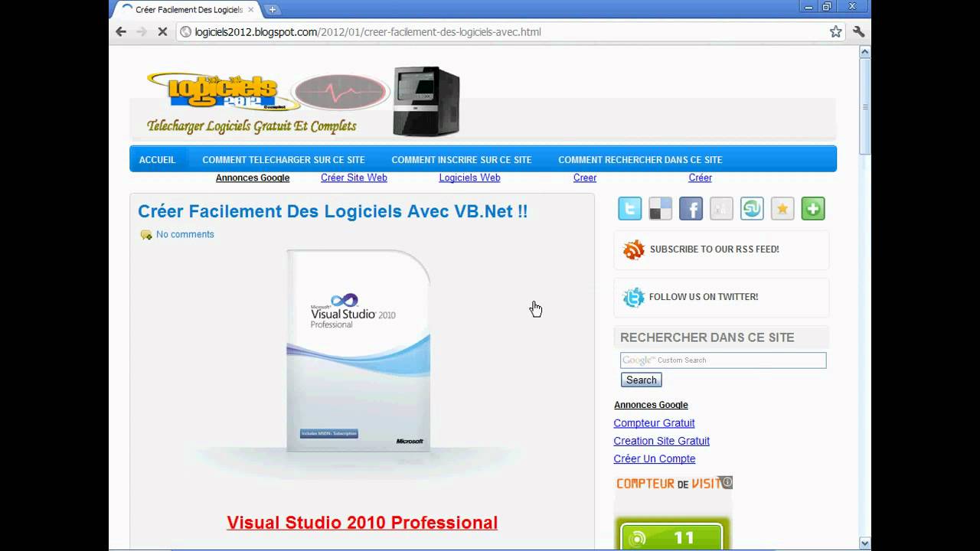Open the ACCUEIL menu item
Screen dimensions: 980x551
pos(157,160)
